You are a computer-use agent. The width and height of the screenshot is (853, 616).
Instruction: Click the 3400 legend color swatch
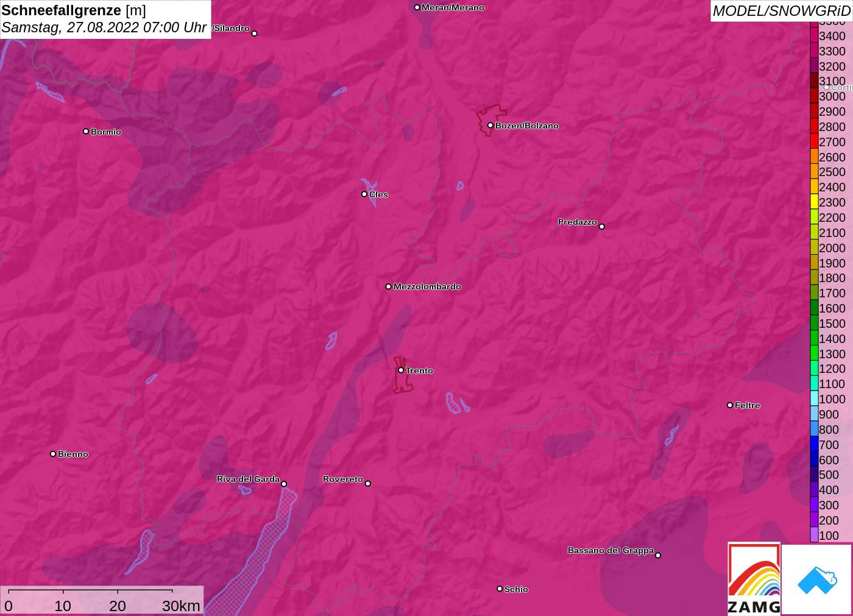click(x=814, y=36)
